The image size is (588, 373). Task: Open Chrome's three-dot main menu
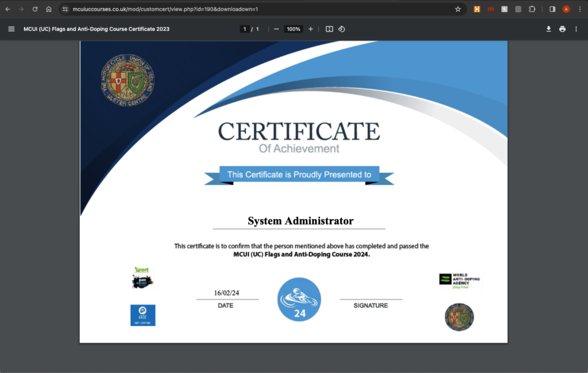(x=580, y=9)
